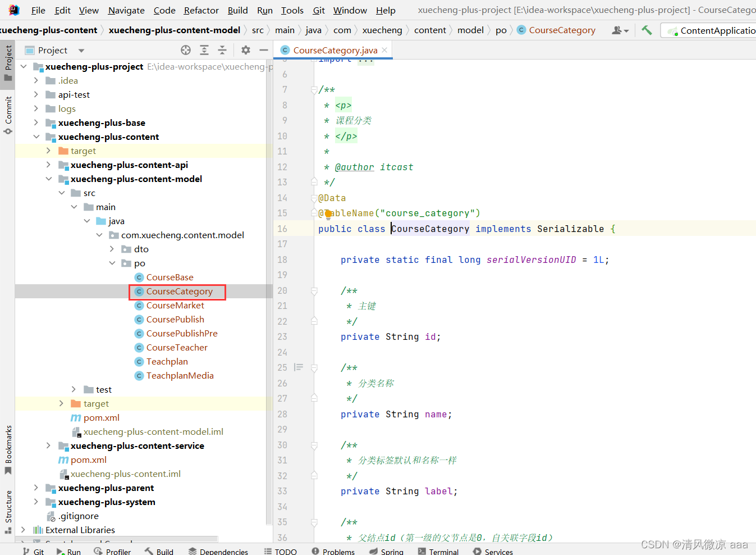Open the Services tool window
The height and width of the screenshot is (555, 756).
tap(493, 552)
